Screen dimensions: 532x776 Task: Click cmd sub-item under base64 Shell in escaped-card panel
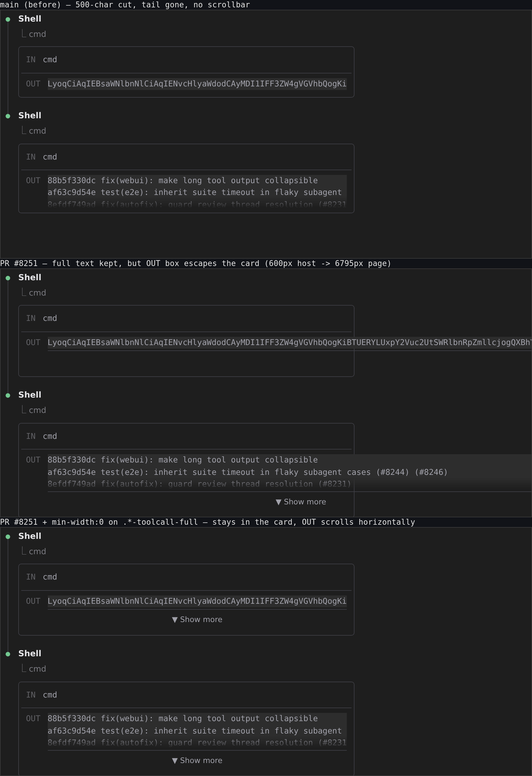tap(37, 293)
